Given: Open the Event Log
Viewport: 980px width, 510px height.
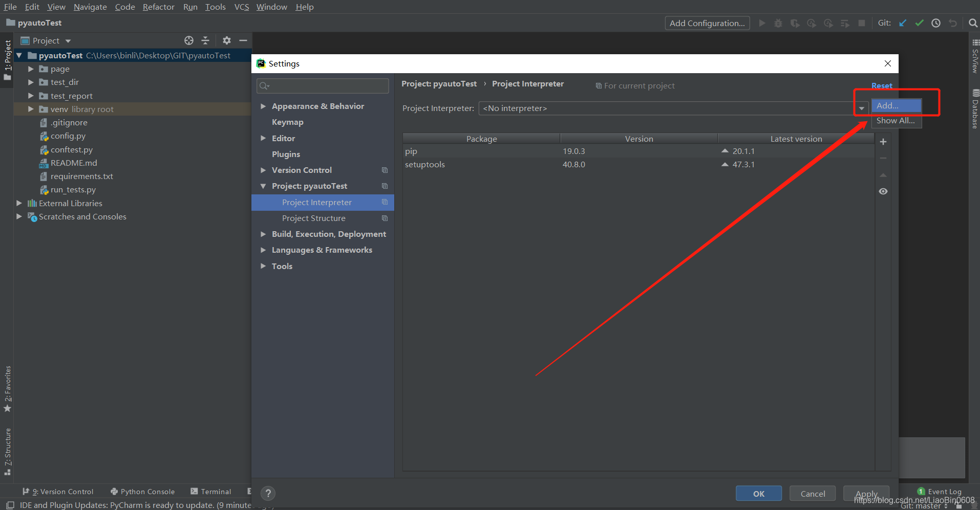Looking at the screenshot, I should pyautogui.click(x=939, y=492).
